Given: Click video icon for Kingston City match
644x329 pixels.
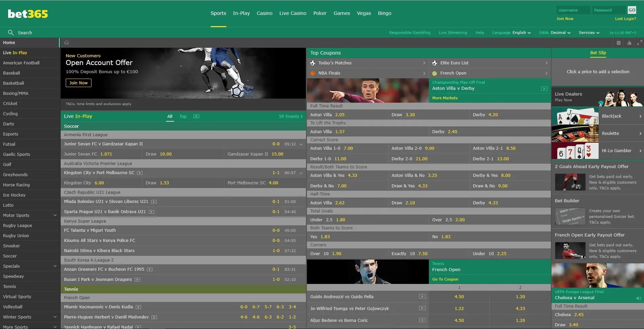Looking at the screenshot, I should [140, 173].
